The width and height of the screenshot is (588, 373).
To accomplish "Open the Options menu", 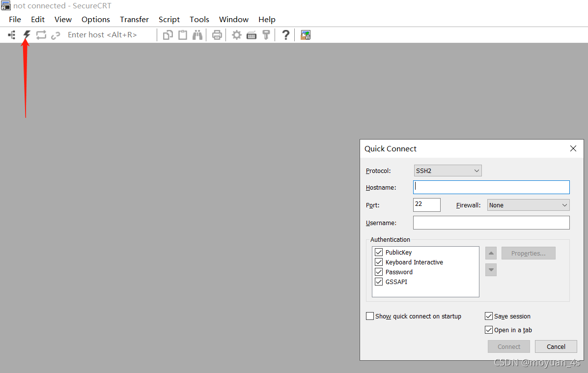I will (x=96, y=20).
